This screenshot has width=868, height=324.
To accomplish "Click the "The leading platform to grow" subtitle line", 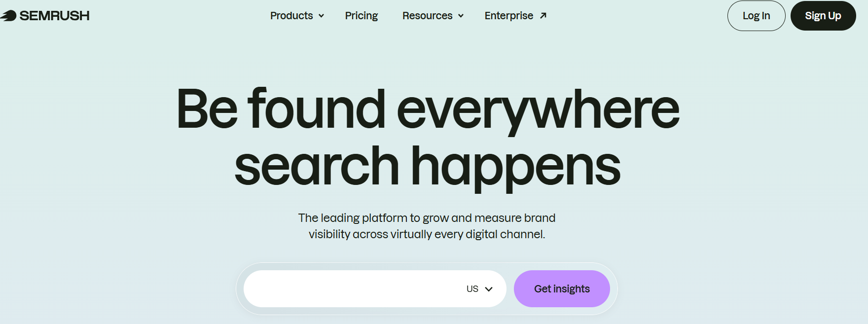I will (x=427, y=218).
